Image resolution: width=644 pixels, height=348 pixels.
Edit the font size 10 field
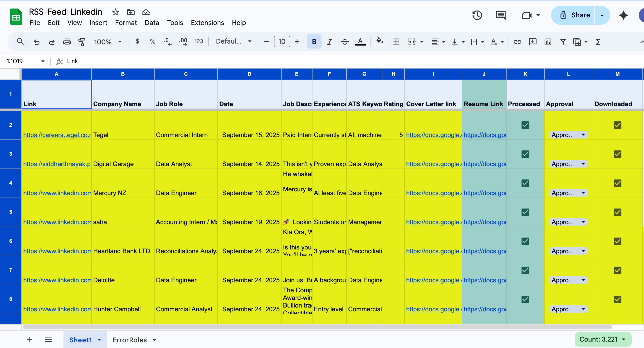coord(282,41)
